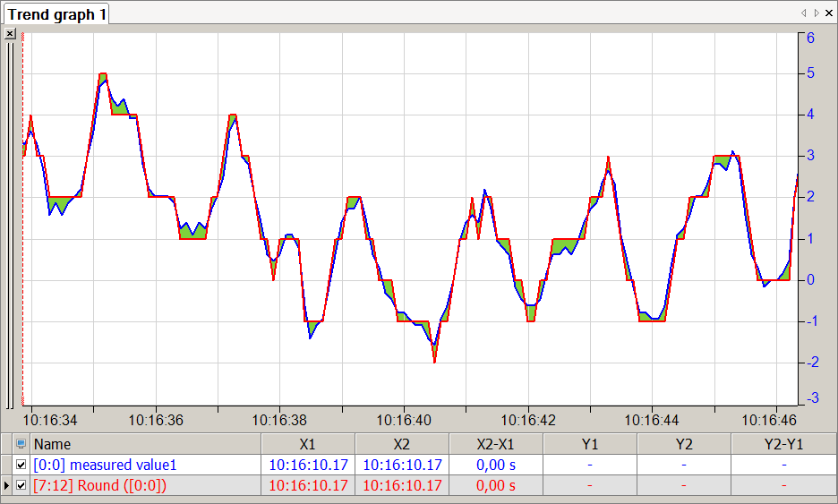Click the vertical double-bar handle left of graph

[x=10, y=224]
